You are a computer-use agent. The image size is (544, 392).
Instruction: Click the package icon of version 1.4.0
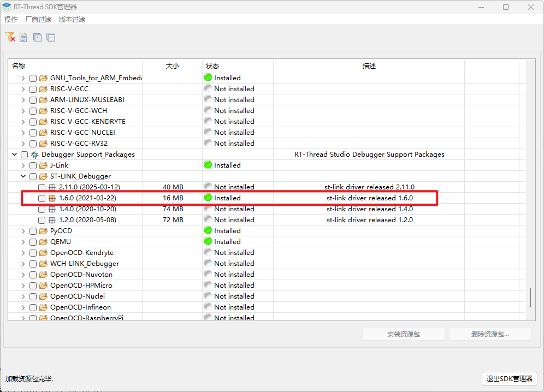52,209
